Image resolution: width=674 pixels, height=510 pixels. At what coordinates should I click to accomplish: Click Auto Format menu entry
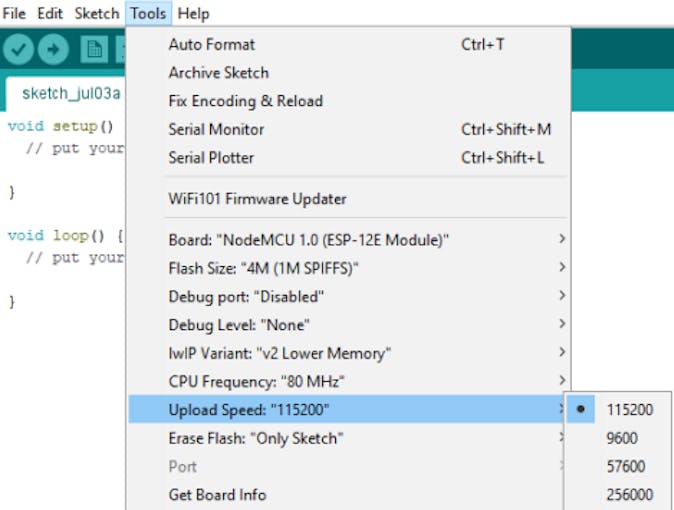point(211,45)
